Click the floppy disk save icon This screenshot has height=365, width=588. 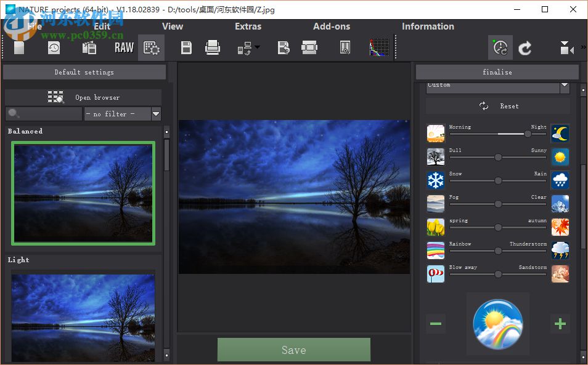[x=186, y=47]
